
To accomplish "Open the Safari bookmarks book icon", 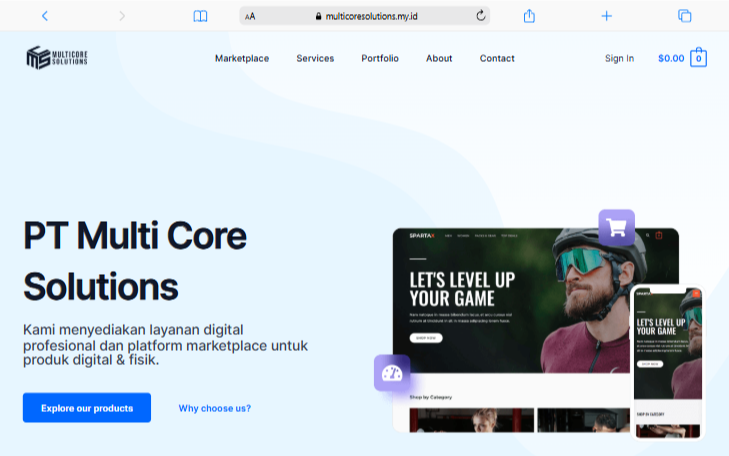I will [x=200, y=16].
